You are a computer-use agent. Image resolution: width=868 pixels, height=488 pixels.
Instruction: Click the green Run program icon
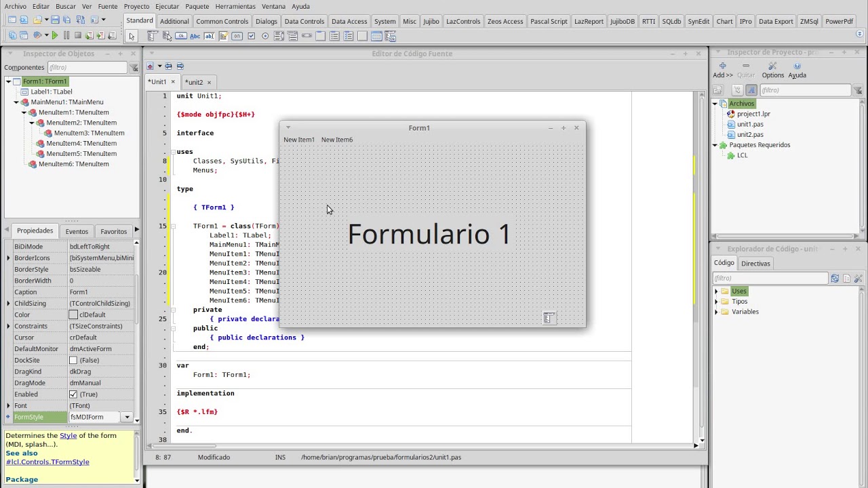pos(55,35)
